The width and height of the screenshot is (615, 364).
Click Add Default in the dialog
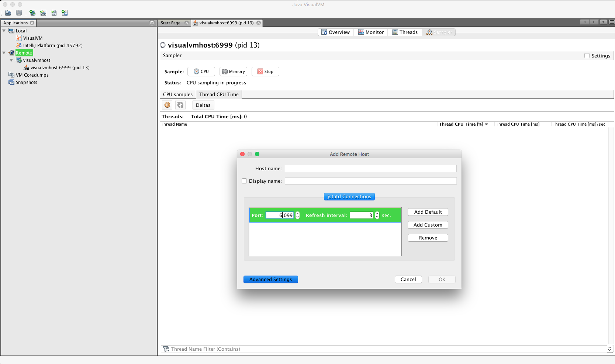tap(428, 212)
